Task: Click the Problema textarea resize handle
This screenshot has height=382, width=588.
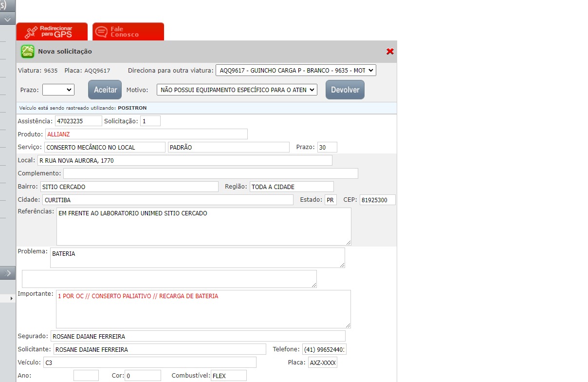Action: [x=342, y=265]
